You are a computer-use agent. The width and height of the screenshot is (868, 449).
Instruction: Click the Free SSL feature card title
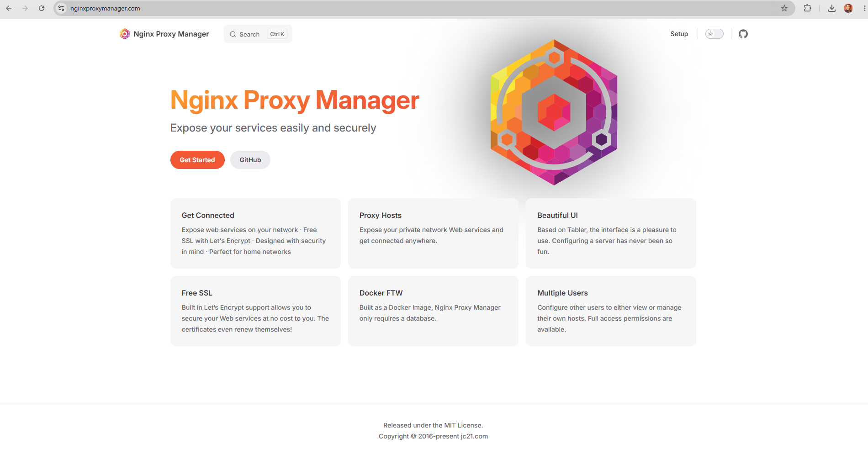pos(197,293)
